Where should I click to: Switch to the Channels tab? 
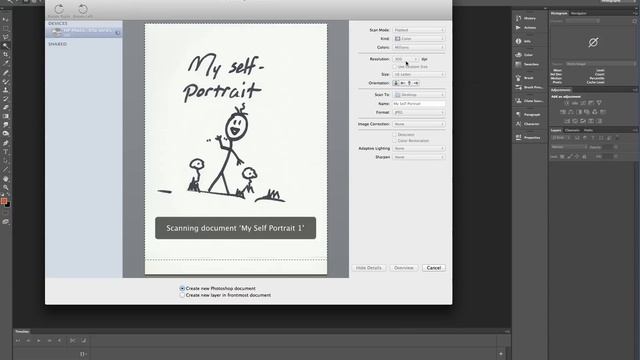572,130
